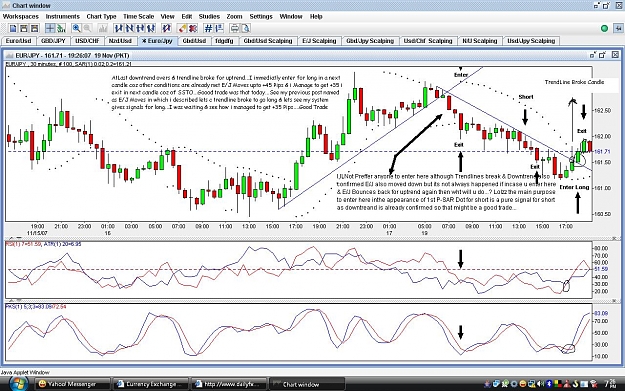This screenshot has width=625, height=391.
Task: Open Yahoo! Messenger from the taskbar
Action: click(72, 384)
